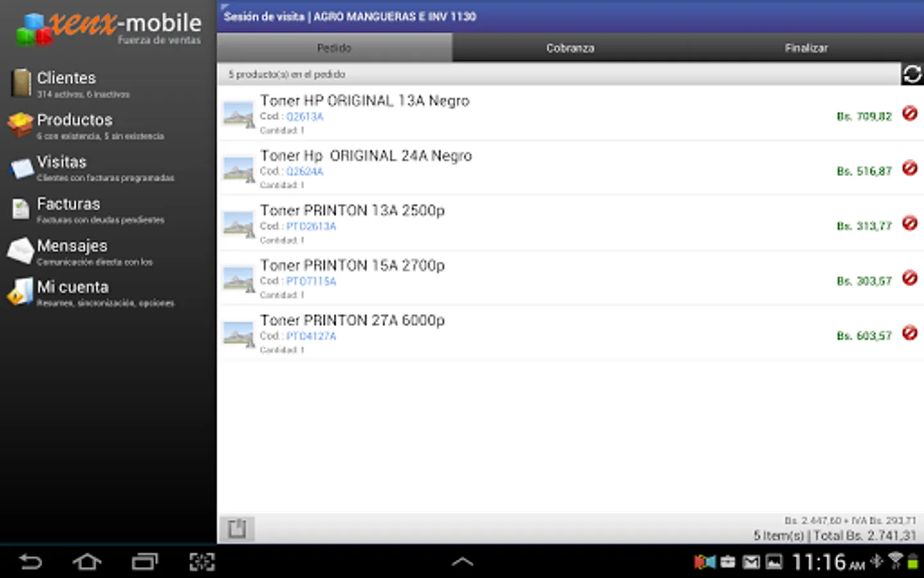Click product code PTD4127A

311,337
